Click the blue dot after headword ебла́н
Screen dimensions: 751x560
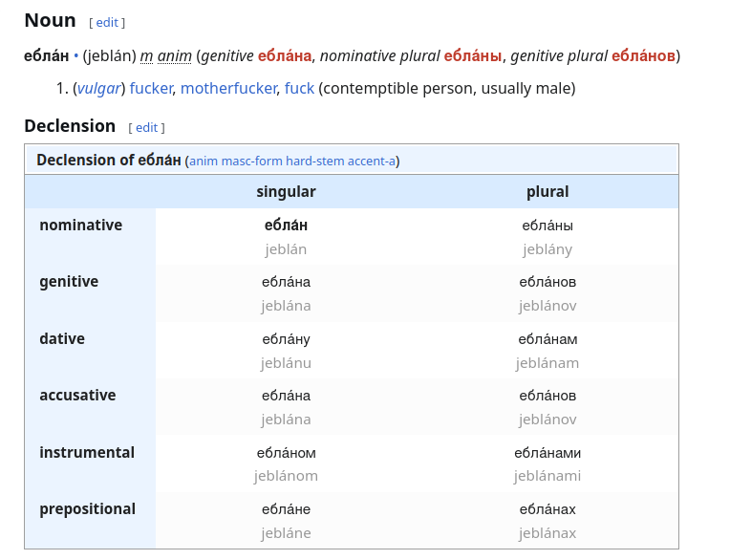(x=75, y=56)
